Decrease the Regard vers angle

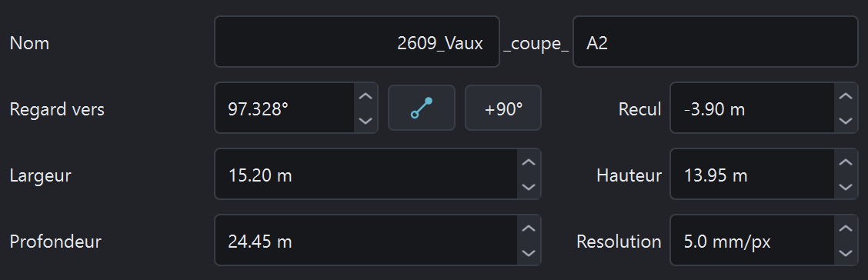(x=366, y=120)
